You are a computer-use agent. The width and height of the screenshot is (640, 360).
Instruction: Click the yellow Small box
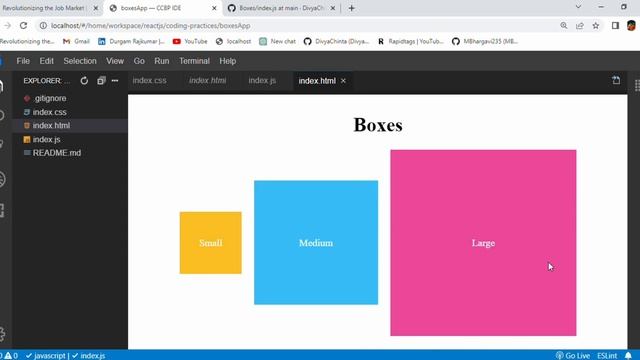(211, 243)
